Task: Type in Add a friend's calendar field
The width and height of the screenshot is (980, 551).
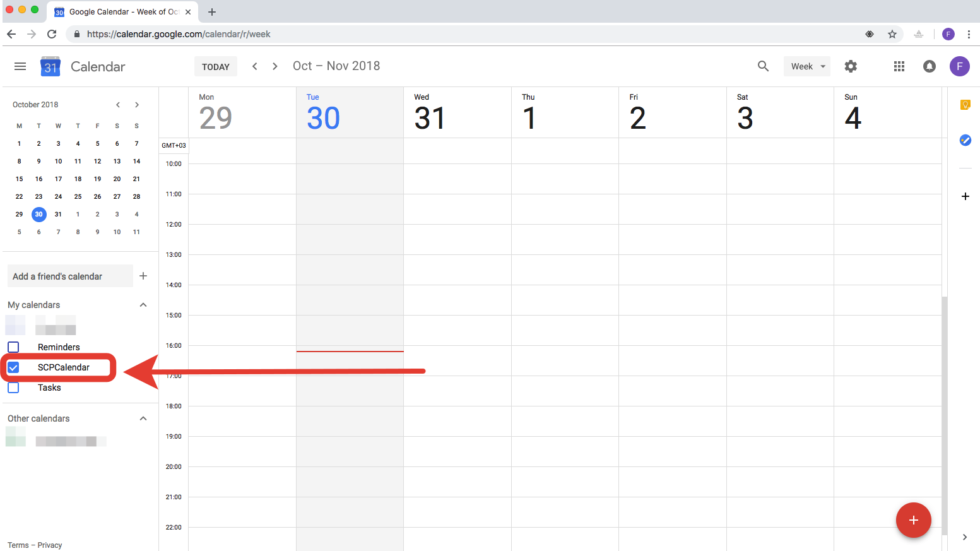Action: 69,276
